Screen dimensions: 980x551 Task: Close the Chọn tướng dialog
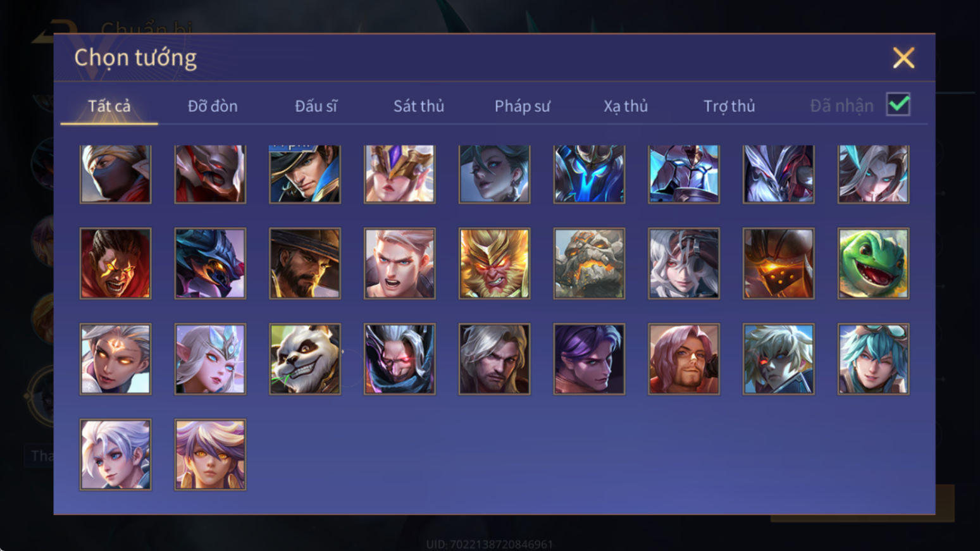coord(903,58)
